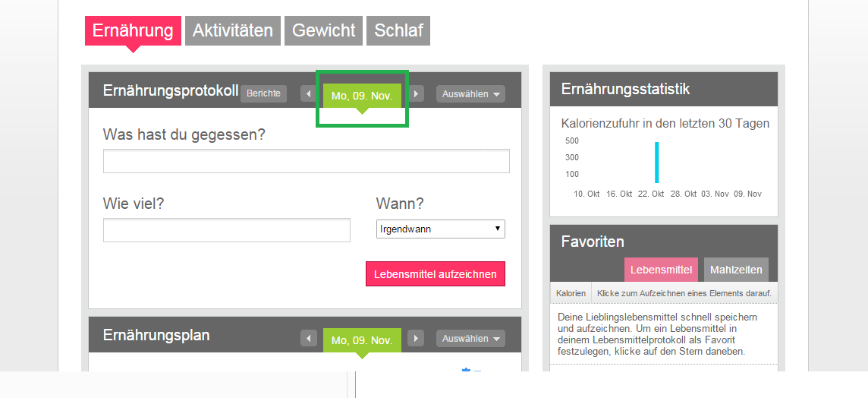
Task: Open the Schlaf tab
Action: point(398,30)
